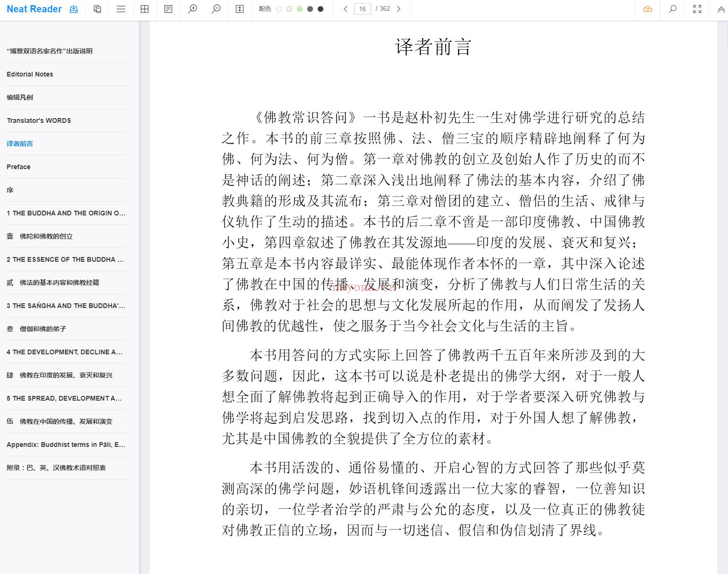Open the search magnifier icon at top right

(673, 9)
